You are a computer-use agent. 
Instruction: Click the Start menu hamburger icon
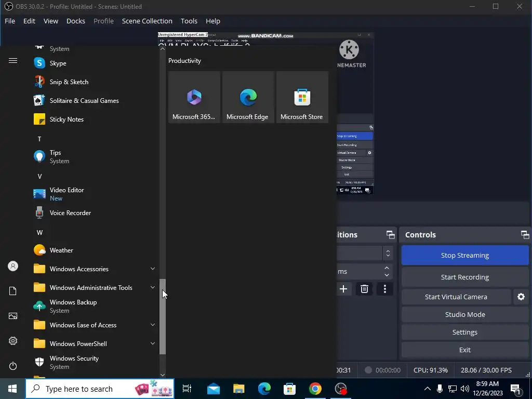click(x=13, y=61)
